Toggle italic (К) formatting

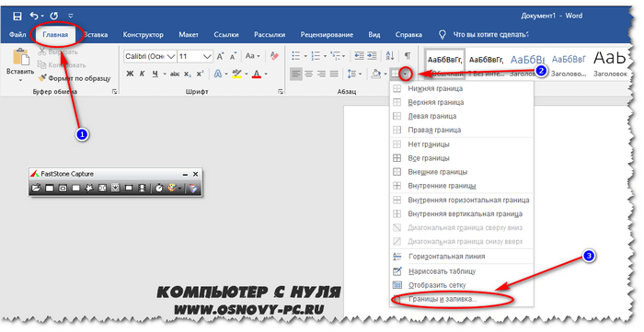click(142, 74)
